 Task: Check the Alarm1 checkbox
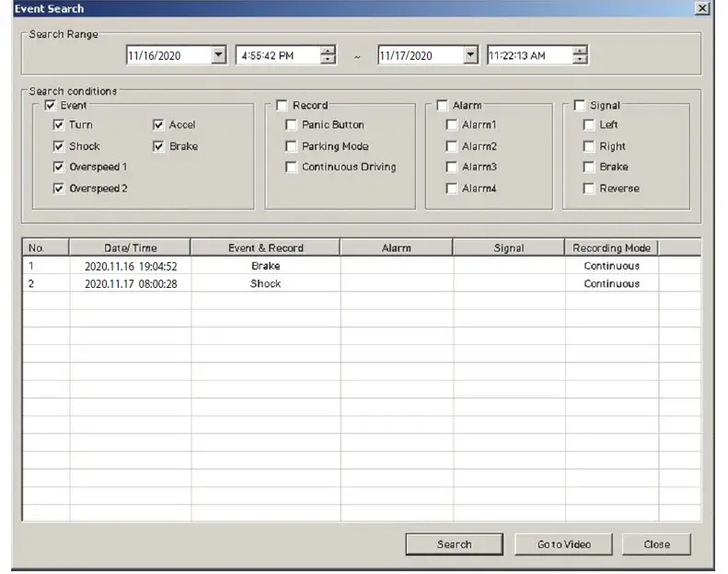pyautogui.click(x=451, y=125)
